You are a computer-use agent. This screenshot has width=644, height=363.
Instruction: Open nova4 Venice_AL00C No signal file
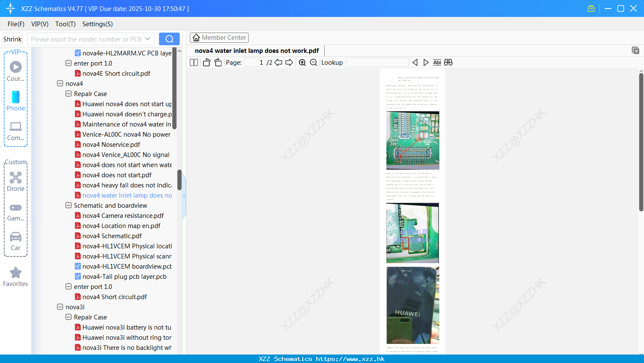126,154
